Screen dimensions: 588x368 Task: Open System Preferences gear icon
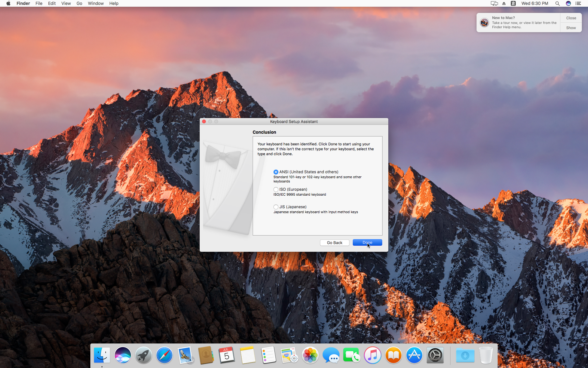tap(435, 355)
